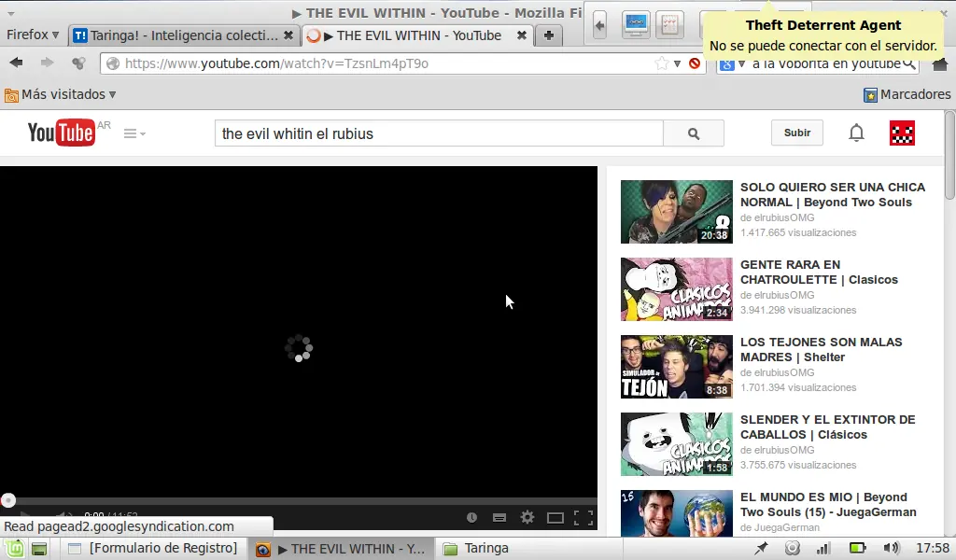This screenshot has width=956, height=560.
Task: Switch to the Taringa! browser tab
Action: click(183, 35)
